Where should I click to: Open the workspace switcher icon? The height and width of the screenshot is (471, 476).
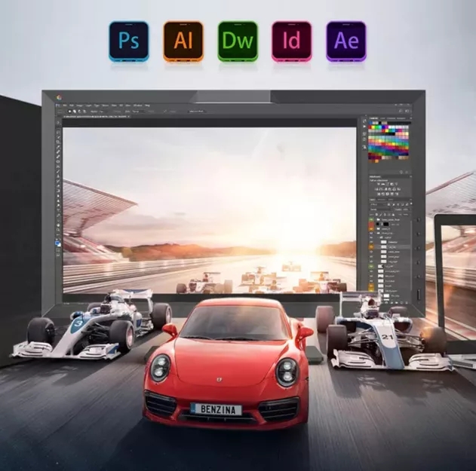pyautogui.click(x=407, y=111)
